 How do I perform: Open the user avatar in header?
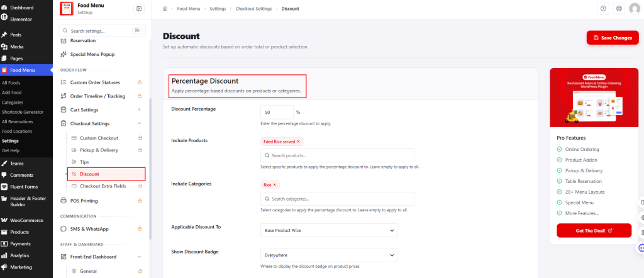coord(635,9)
